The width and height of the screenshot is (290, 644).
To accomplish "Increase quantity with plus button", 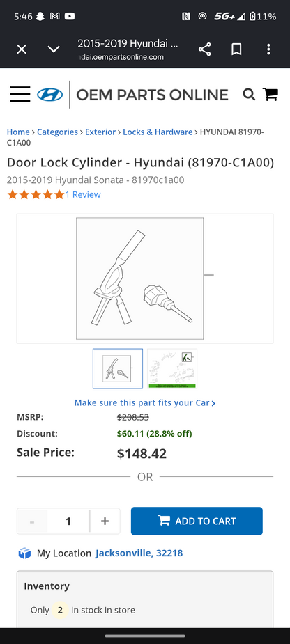I will [x=105, y=521].
